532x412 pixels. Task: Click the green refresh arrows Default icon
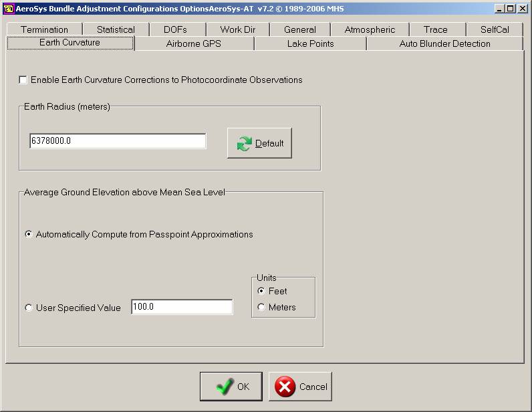(x=245, y=143)
